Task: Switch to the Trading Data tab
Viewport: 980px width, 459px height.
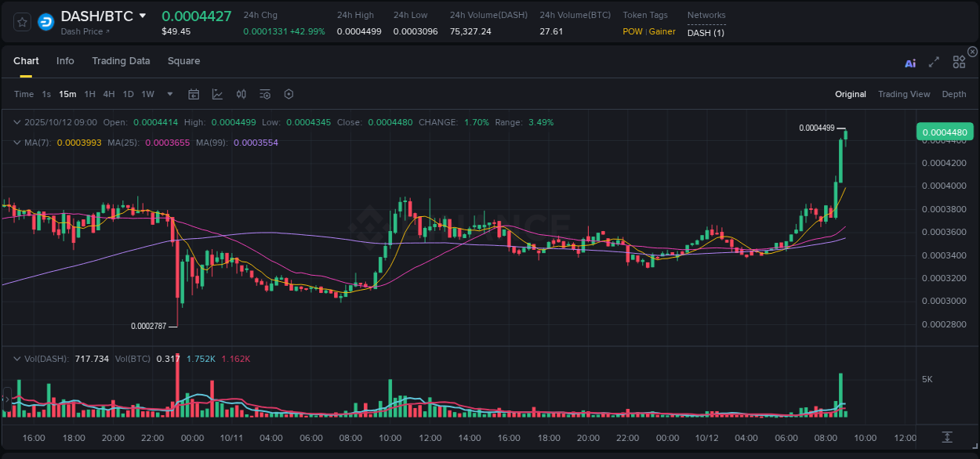Action: click(121, 61)
